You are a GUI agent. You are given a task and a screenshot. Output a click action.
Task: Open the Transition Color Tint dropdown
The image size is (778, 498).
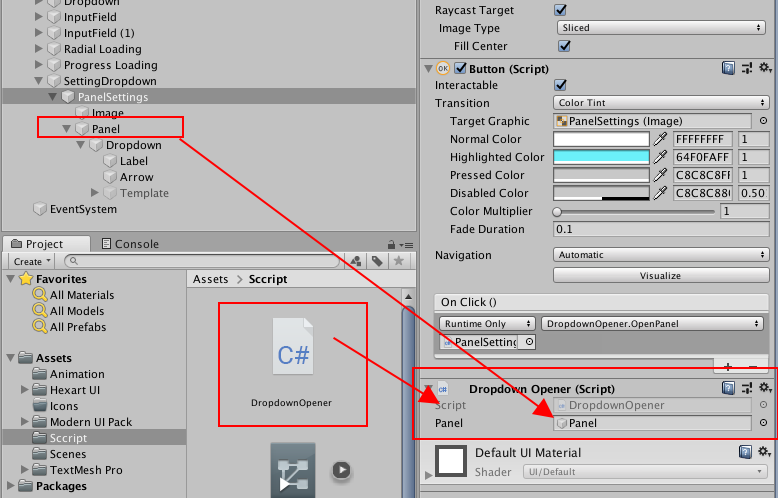(x=660, y=103)
